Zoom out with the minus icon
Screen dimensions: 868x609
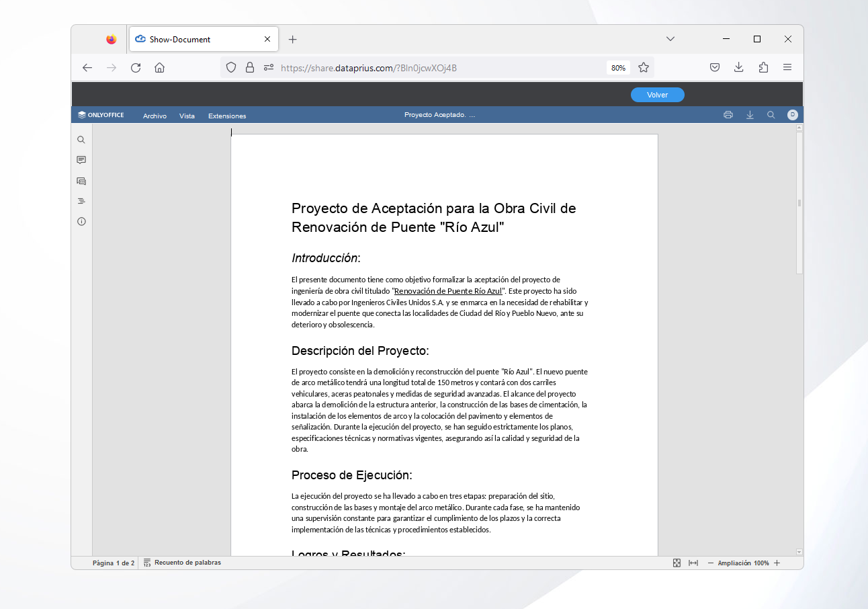point(711,563)
